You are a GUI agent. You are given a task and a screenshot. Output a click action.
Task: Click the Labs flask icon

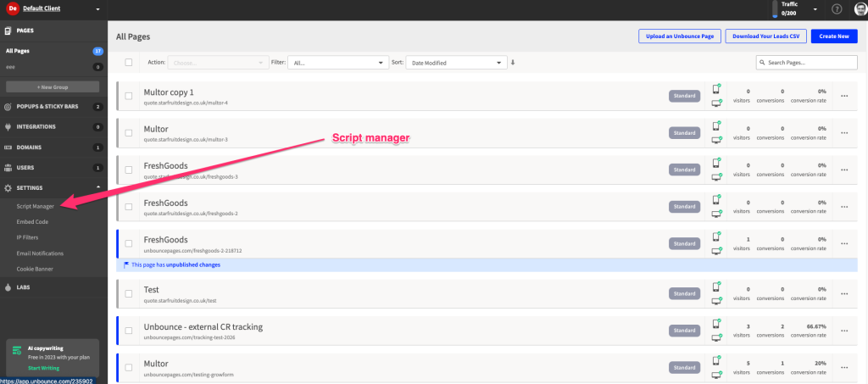tap(8, 287)
